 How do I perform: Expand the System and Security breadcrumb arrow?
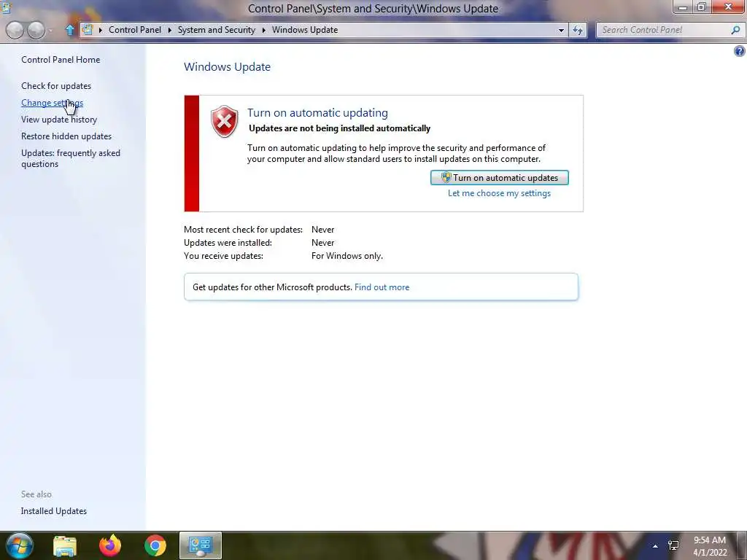(x=263, y=30)
